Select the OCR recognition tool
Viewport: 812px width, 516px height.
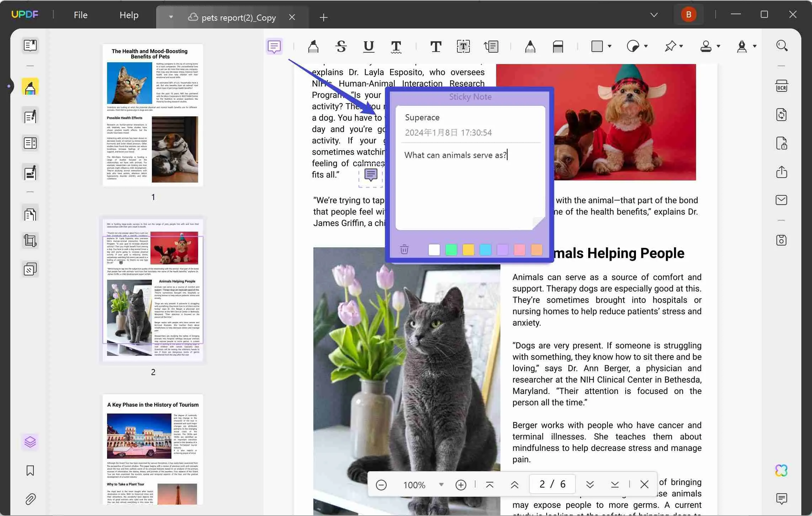[x=782, y=87]
